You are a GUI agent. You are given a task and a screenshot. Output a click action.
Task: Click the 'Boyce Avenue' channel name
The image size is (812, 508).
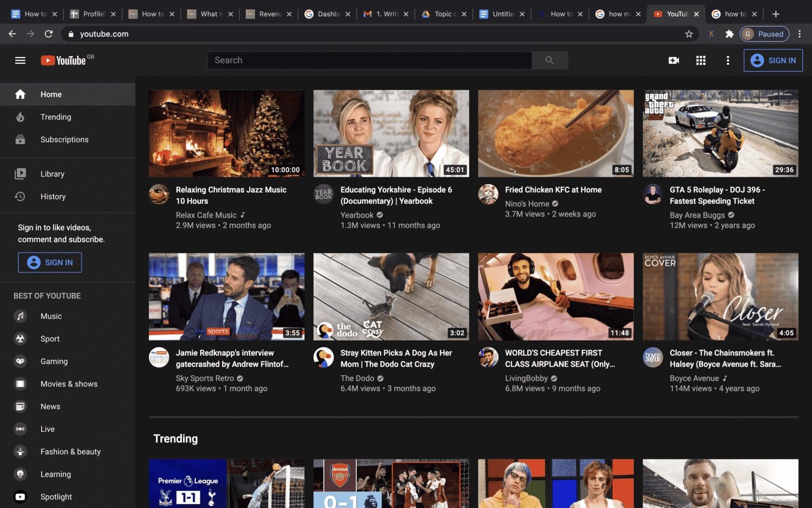[694, 378]
